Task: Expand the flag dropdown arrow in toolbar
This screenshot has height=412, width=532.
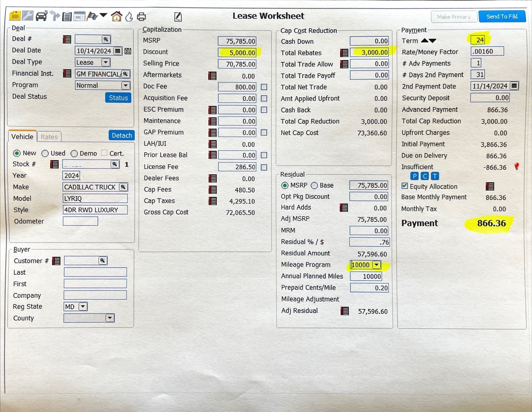Action: point(103,15)
